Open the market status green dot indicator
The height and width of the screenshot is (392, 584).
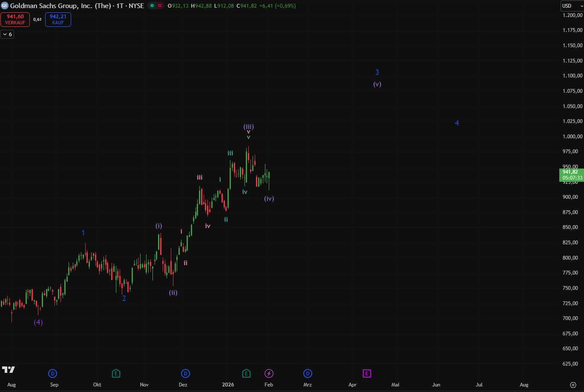pos(152,6)
